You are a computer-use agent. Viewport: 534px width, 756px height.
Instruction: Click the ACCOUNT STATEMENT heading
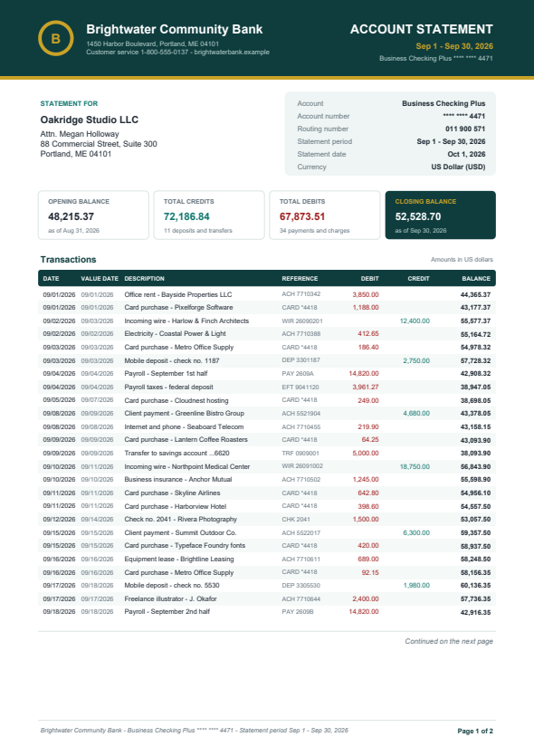(421, 29)
